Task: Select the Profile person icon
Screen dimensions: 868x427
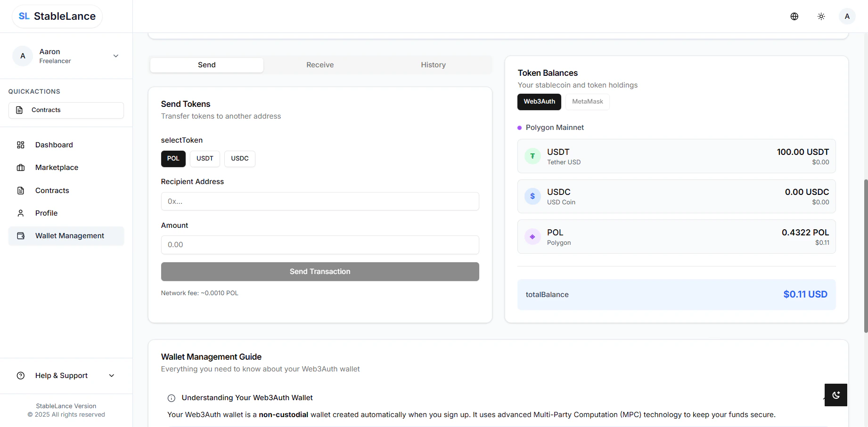Action: (x=20, y=213)
